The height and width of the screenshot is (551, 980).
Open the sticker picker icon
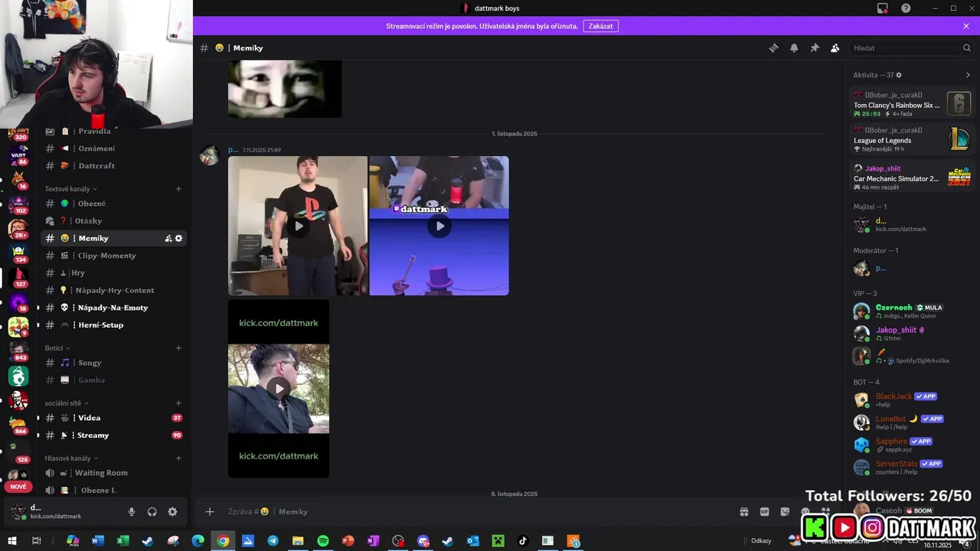785,511
